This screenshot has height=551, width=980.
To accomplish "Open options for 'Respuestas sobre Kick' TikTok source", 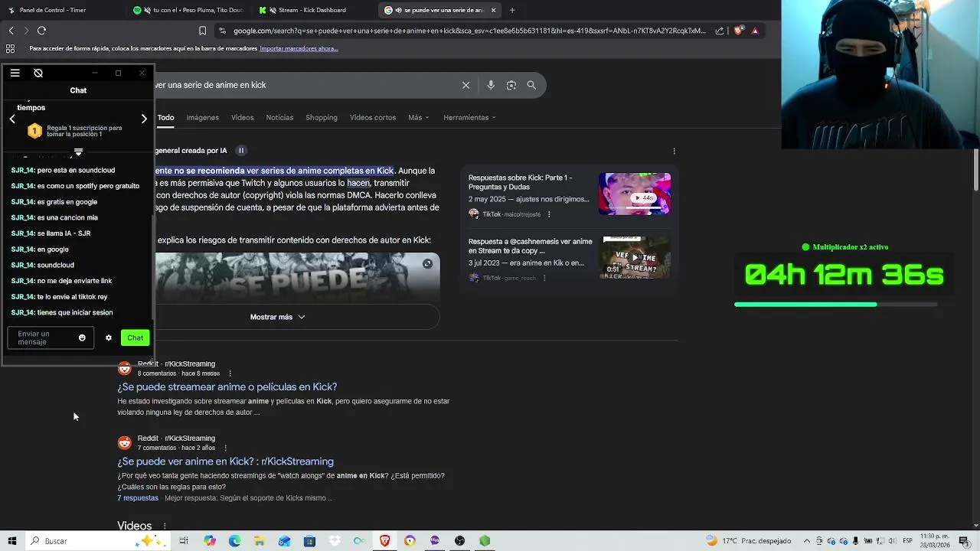I will pyautogui.click(x=548, y=214).
